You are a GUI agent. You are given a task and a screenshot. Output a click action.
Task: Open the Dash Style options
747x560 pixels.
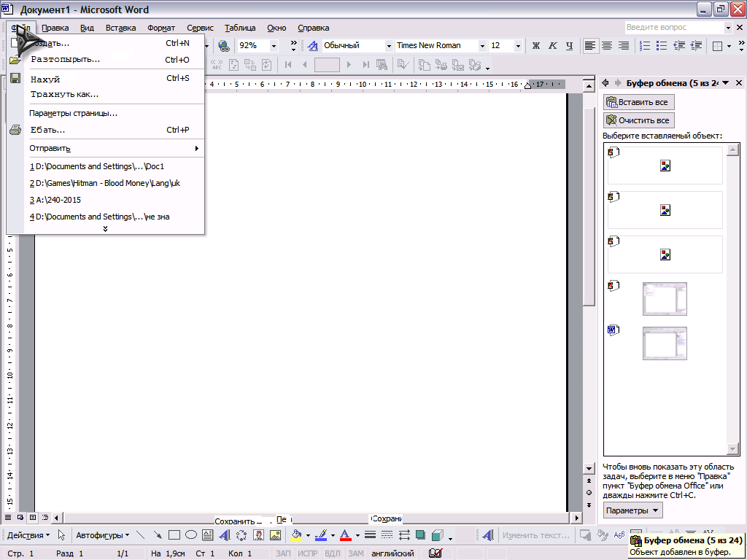point(387,535)
